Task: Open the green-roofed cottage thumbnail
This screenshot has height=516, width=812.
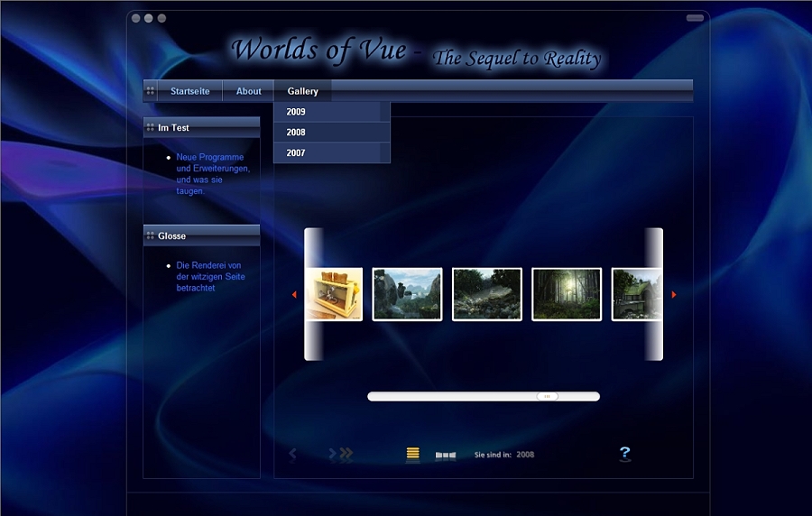Action: [636, 294]
